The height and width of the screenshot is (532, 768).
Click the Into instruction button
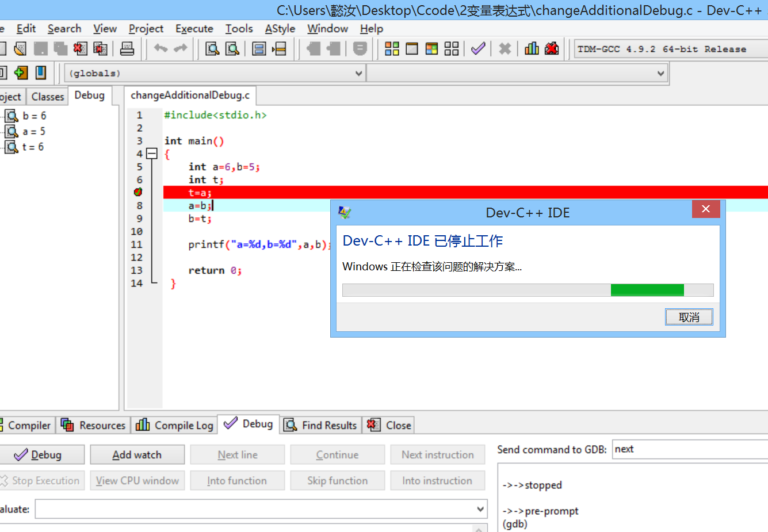click(438, 480)
